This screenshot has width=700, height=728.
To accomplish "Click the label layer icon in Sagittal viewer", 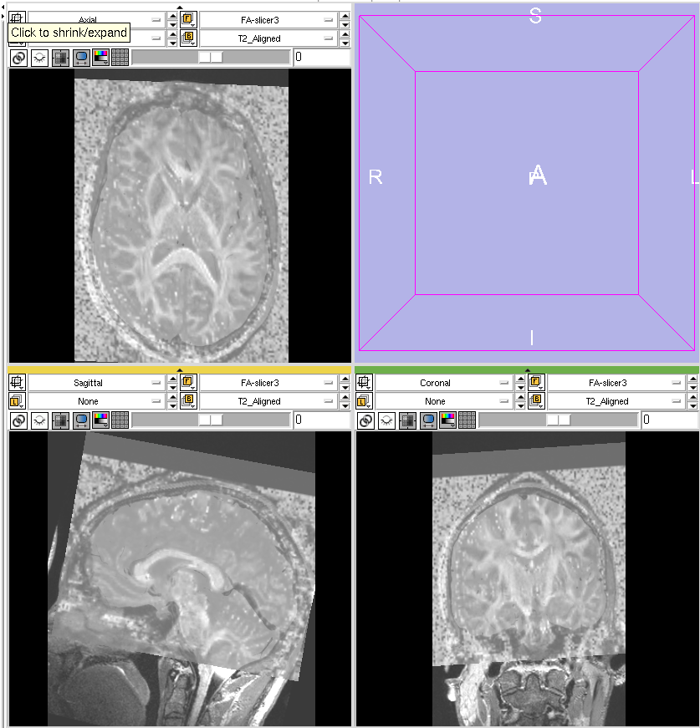I will coord(17,401).
